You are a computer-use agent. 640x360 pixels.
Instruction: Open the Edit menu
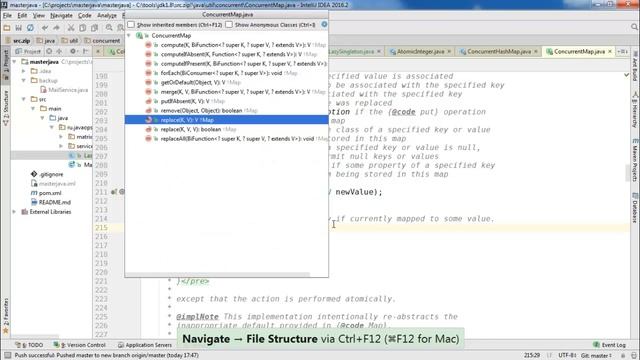[22, 16]
